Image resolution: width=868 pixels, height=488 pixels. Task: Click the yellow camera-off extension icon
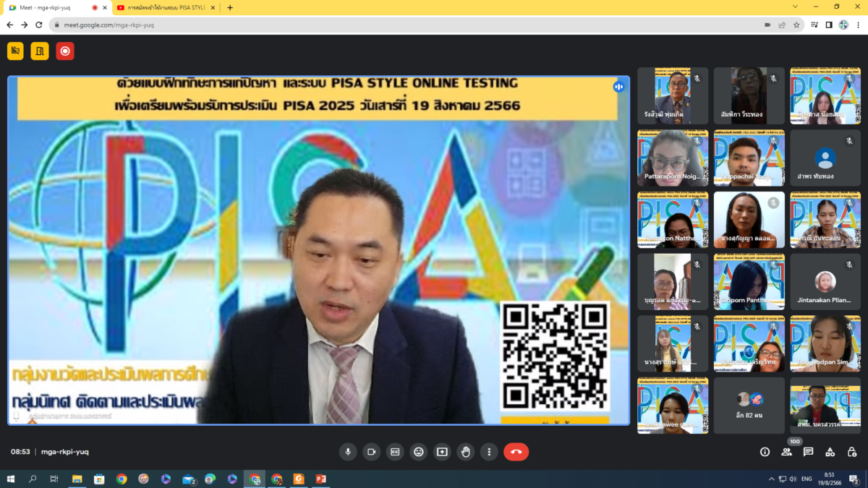[x=15, y=51]
